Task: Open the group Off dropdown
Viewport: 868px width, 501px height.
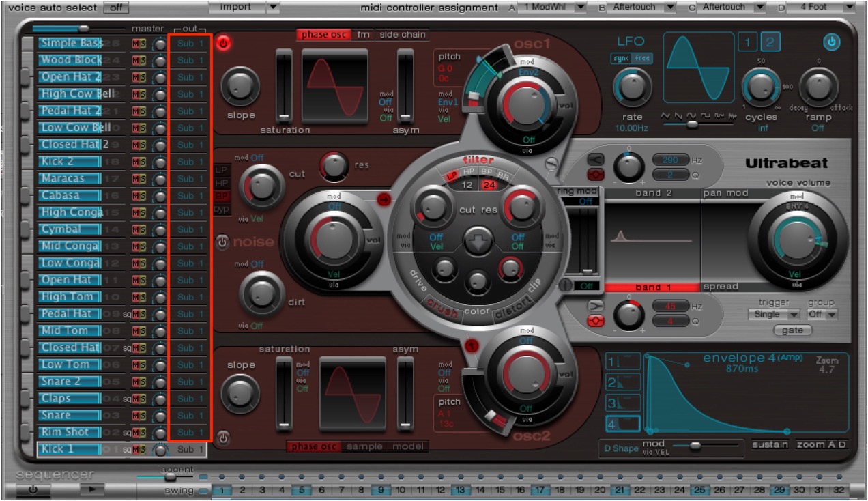Action: pos(822,315)
